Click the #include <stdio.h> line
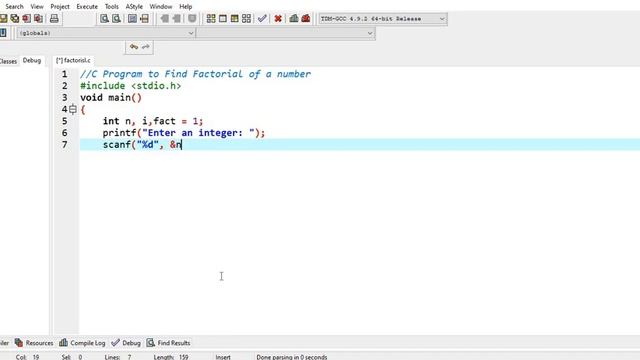The image size is (640, 360). tap(131, 86)
